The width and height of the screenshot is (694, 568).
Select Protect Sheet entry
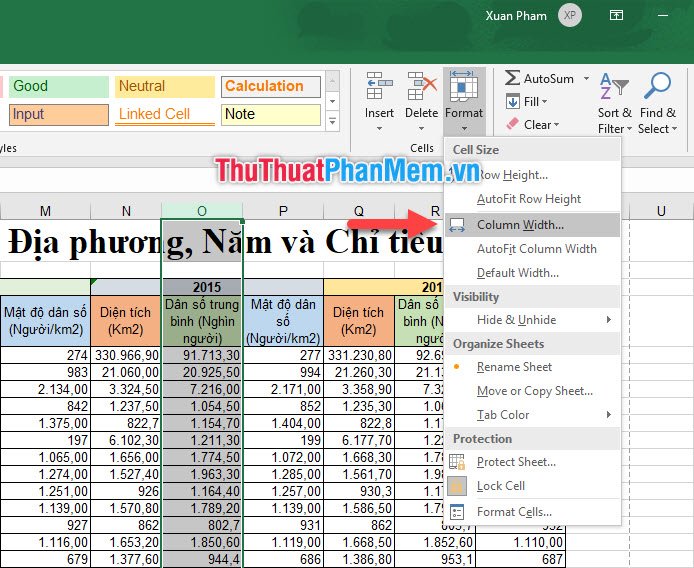coord(532,462)
